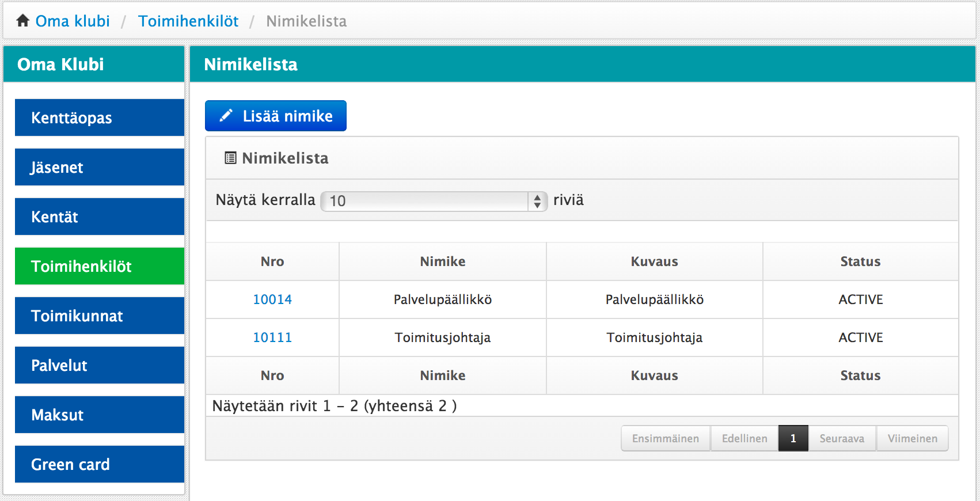Click Näytetään rivit 1 – 2 summary text

[x=335, y=406]
